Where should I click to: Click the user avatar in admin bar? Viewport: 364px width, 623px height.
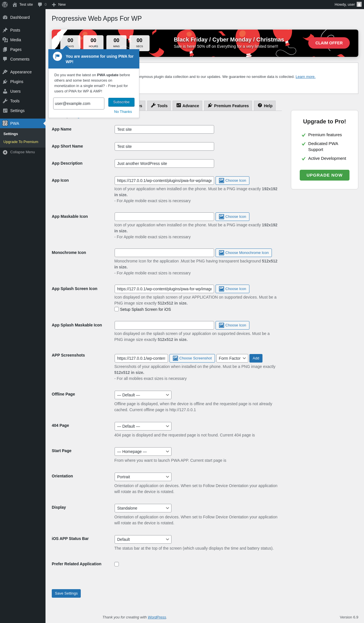(359, 5)
